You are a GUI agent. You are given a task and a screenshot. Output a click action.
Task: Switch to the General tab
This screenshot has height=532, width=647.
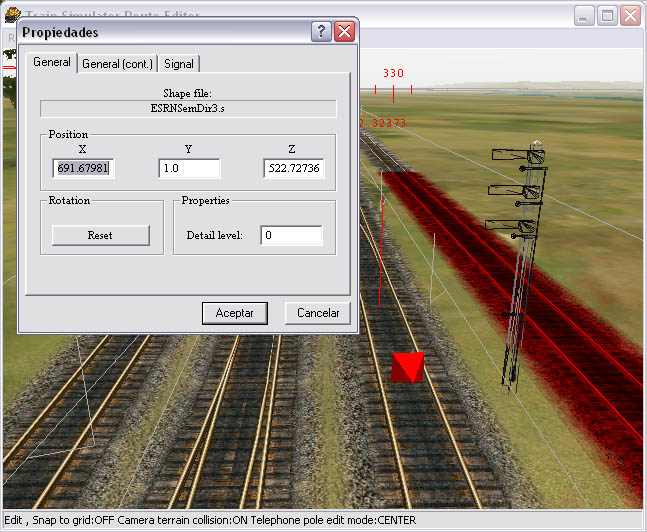point(52,63)
